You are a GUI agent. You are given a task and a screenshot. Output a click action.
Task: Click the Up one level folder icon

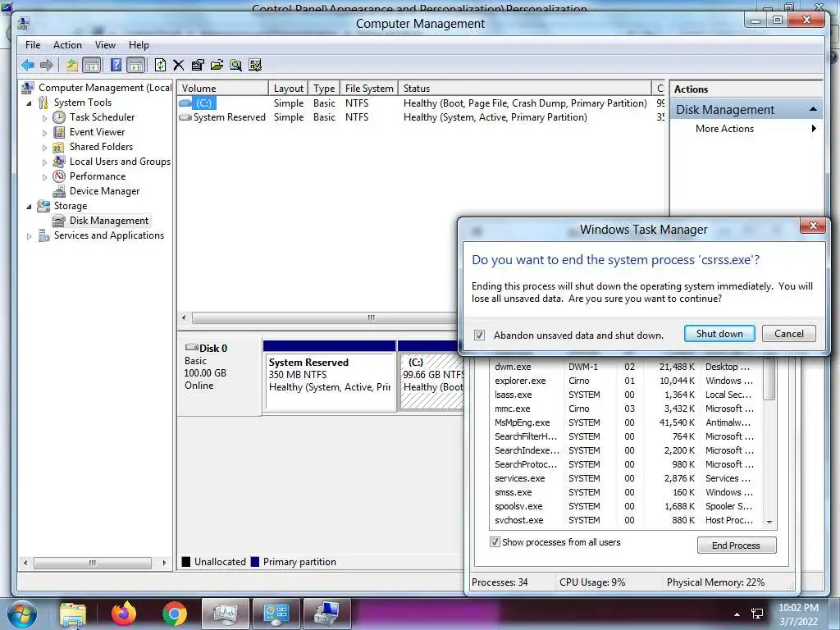[x=72, y=66]
